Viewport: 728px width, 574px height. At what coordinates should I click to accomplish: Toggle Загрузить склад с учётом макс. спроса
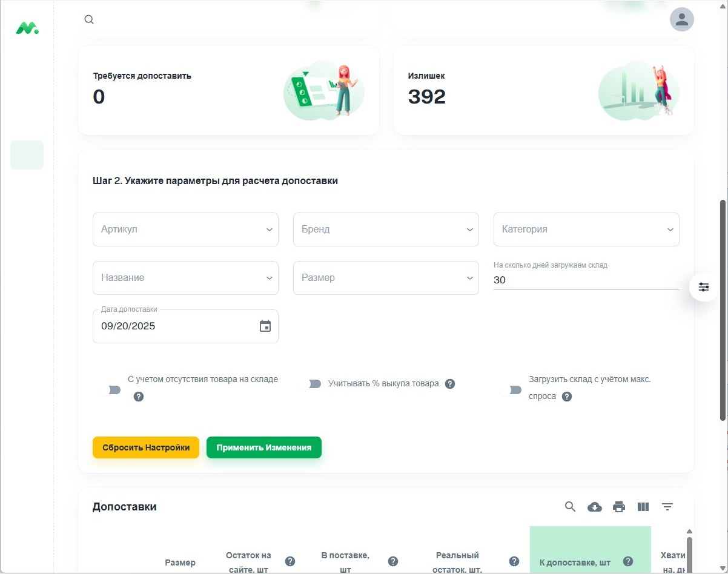[x=511, y=390]
